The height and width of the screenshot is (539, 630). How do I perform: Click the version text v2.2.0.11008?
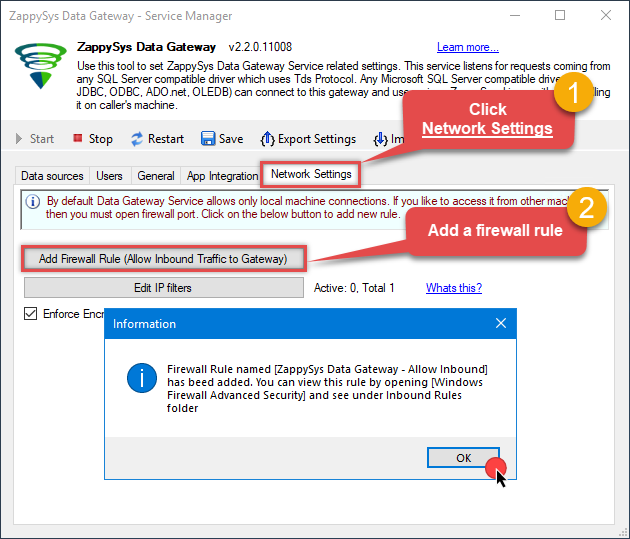tap(260, 47)
